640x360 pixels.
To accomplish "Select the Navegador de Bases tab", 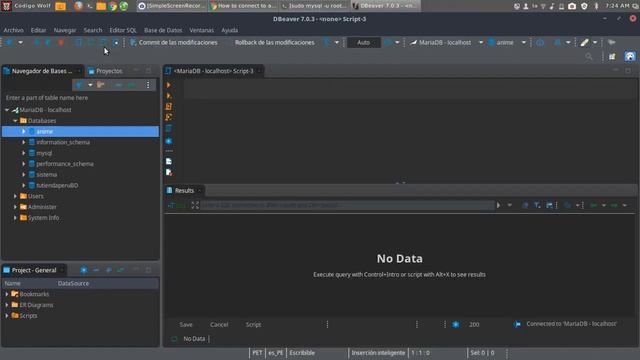I will click(42, 71).
